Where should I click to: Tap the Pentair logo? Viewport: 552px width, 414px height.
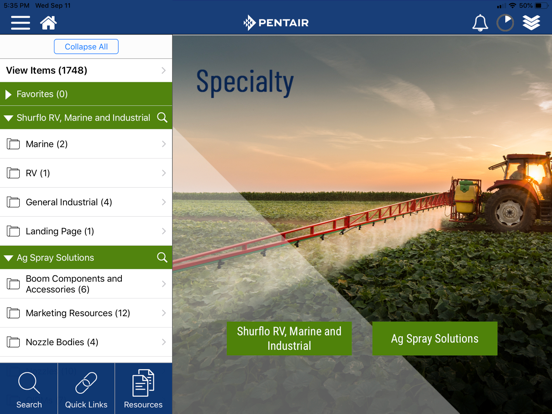[276, 23]
